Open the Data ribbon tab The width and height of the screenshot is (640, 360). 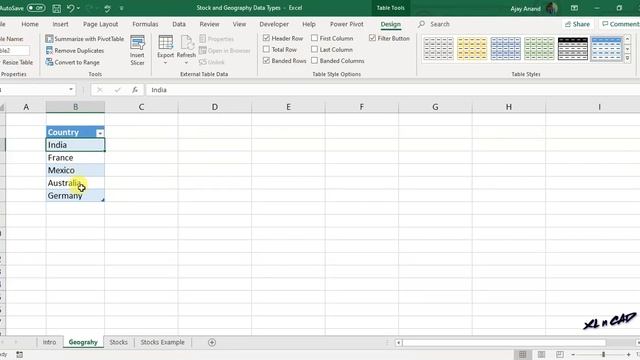click(179, 24)
